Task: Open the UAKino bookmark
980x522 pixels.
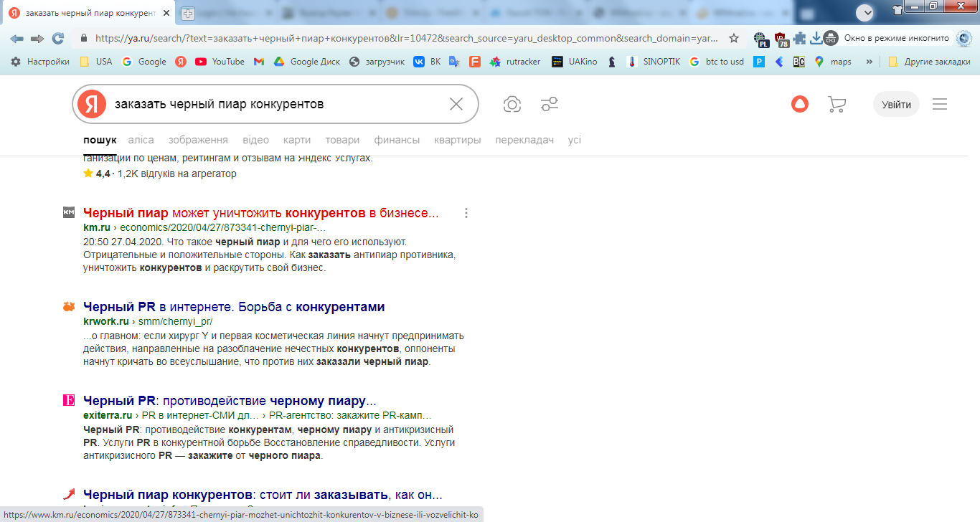Action: tap(575, 62)
